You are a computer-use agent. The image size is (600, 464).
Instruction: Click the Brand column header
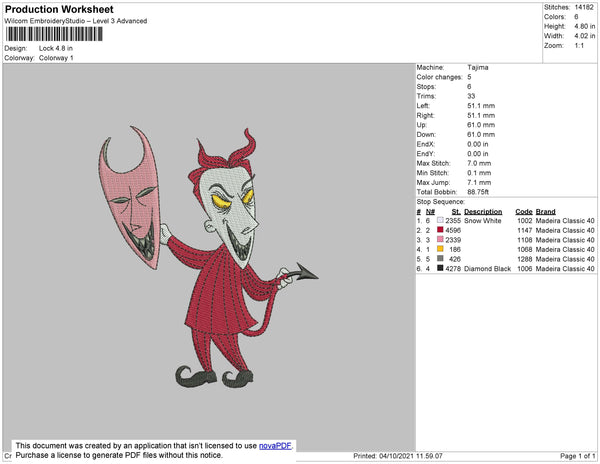point(545,212)
